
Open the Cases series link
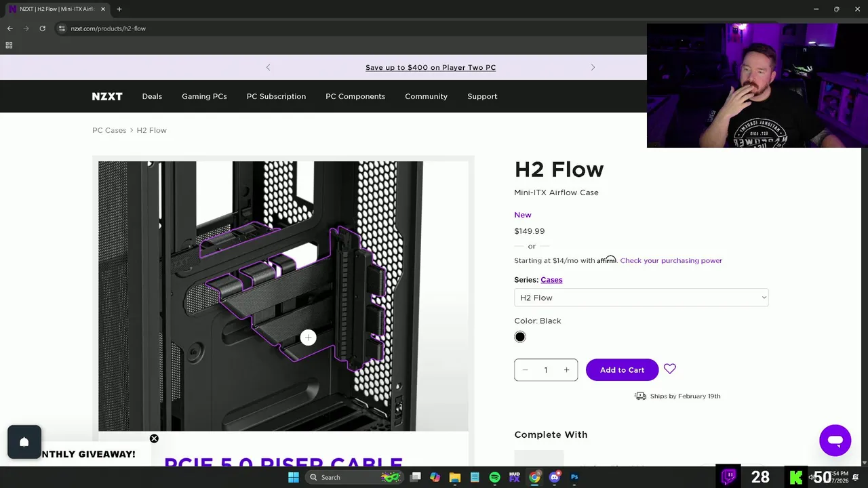551,280
